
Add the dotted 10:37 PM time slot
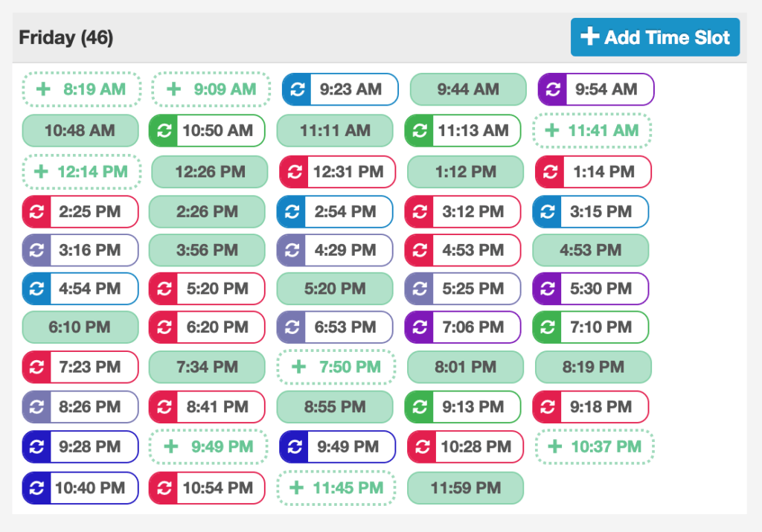point(595,447)
